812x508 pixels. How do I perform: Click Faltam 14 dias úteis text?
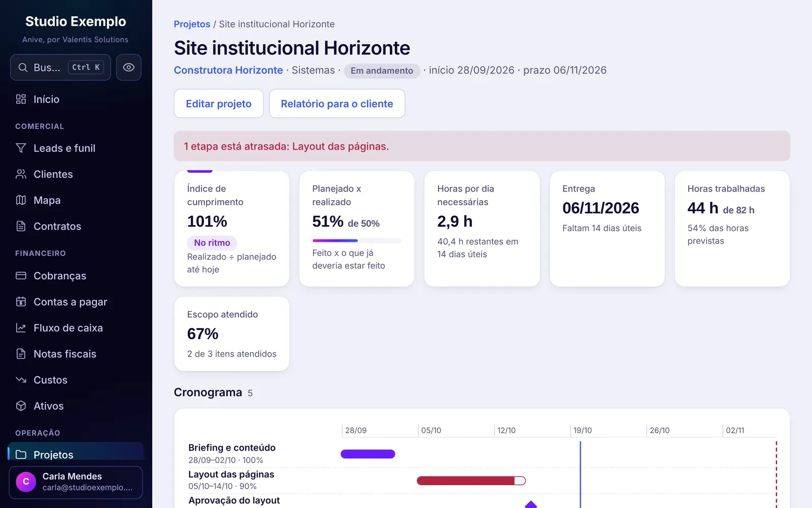602,228
